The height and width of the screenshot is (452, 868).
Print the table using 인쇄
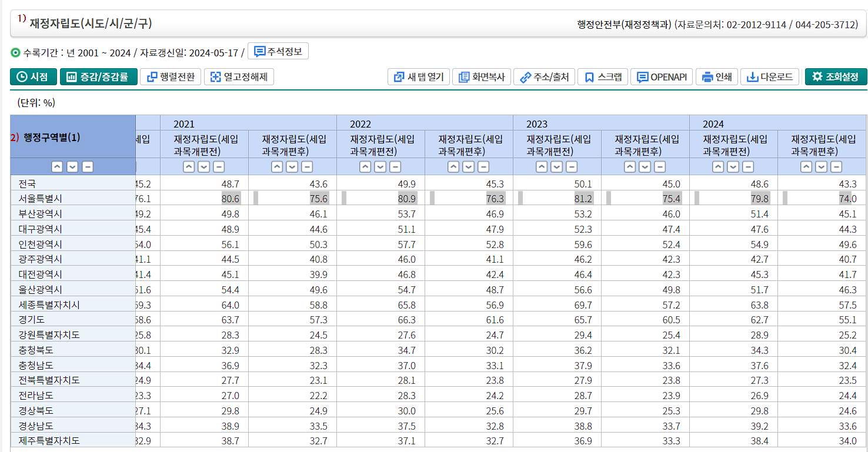(x=717, y=77)
